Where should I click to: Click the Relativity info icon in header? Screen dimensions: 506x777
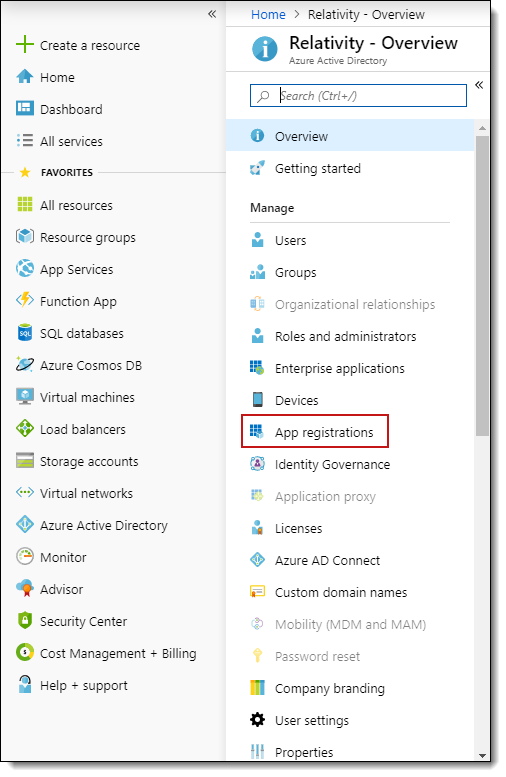[265, 49]
